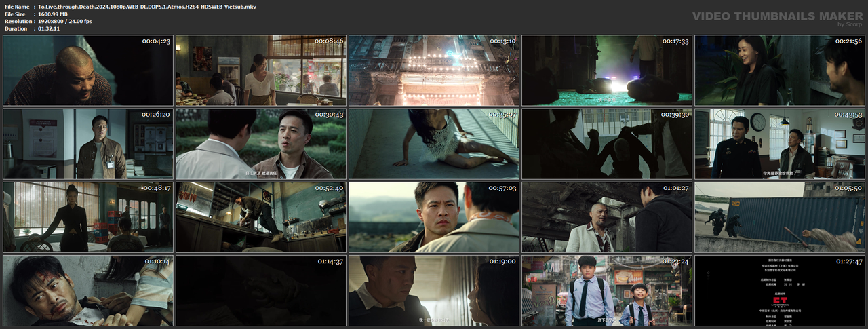Screen dimensions: 868x329
Task: Select the dark thumbnail at 01:14:37
Action: tap(261, 290)
